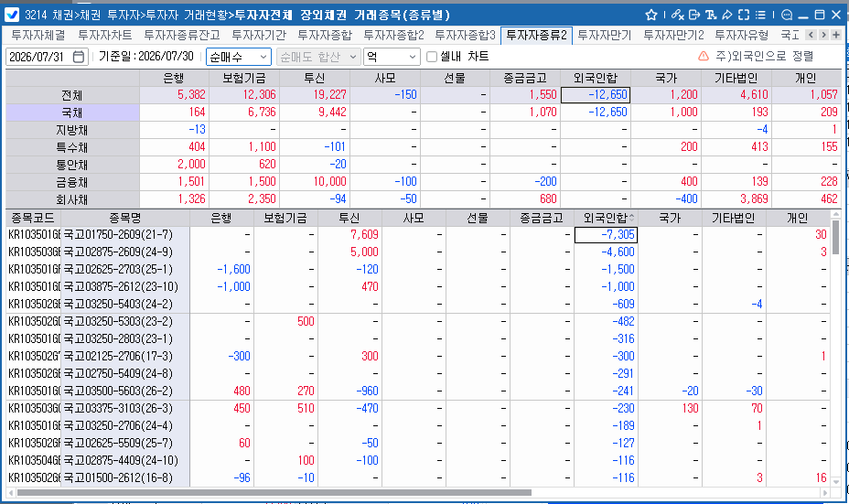This screenshot has width=849, height=504.
Task: Select the 투자자종류2 tab
Action: (537, 35)
